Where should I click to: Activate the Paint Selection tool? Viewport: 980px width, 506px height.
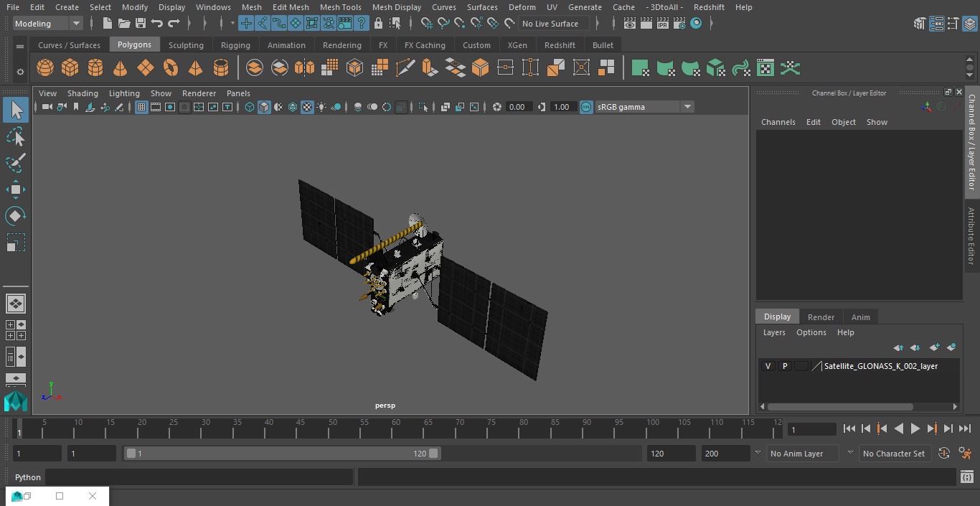[x=16, y=163]
